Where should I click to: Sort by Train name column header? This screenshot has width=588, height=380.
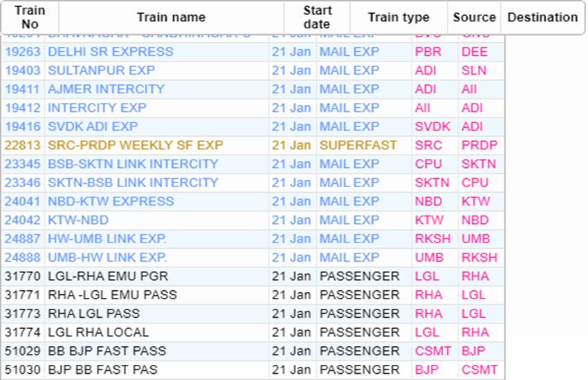[171, 17]
